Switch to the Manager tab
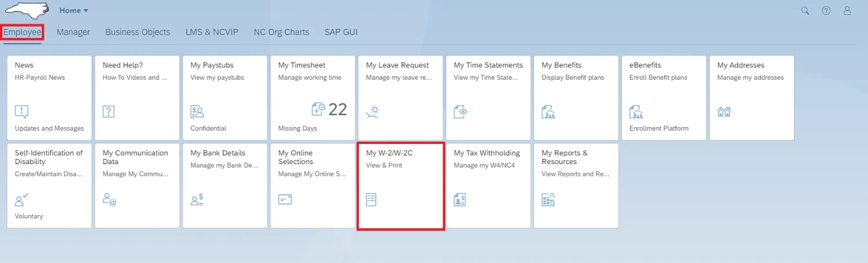 click(x=73, y=32)
